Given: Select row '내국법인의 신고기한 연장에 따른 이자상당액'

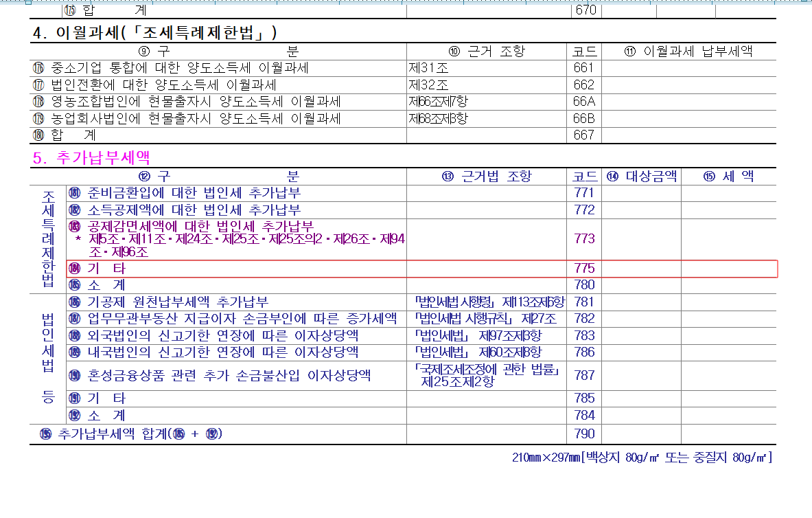Looking at the screenshot, I should [222, 352].
